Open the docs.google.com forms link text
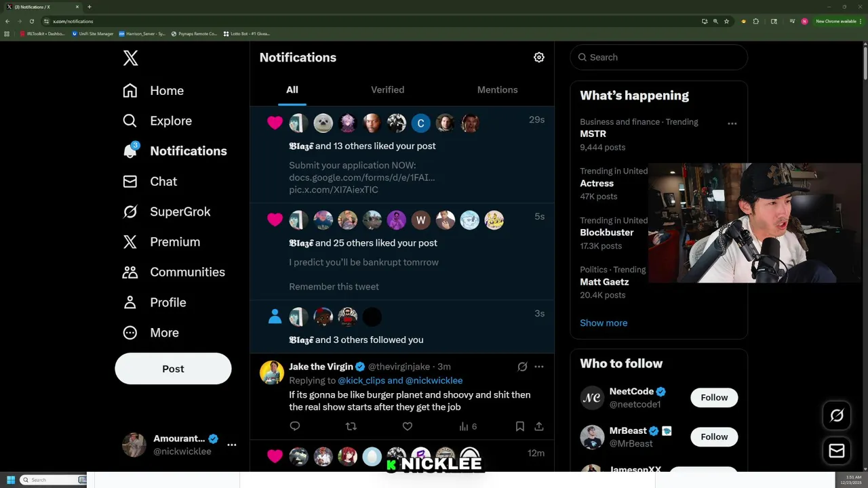Image resolution: width=868 pixels, height=488 pixels. click(x=362, y=178)
